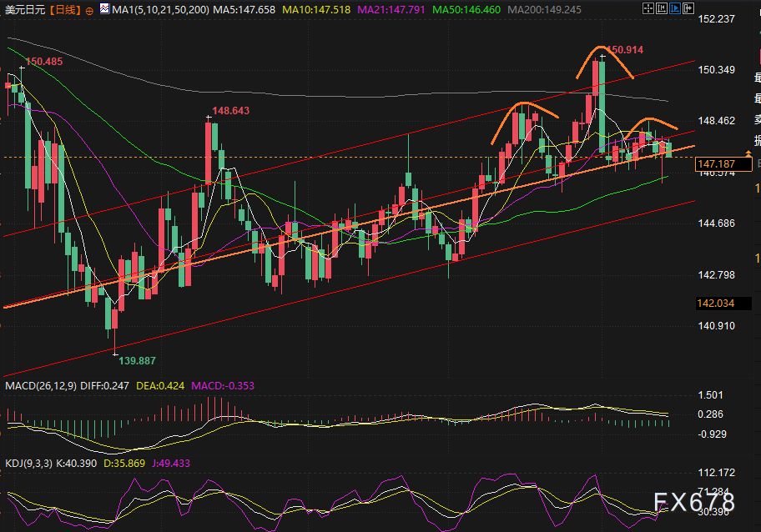Click the 142.034 price label on axis
The height and width of the screenshot is (532, 761).
(x=715, y=304)
